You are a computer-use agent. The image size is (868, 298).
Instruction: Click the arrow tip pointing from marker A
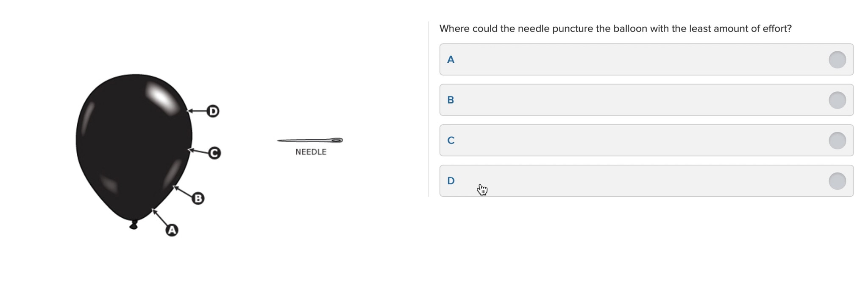pyautogui.click(x=153, y=211)
